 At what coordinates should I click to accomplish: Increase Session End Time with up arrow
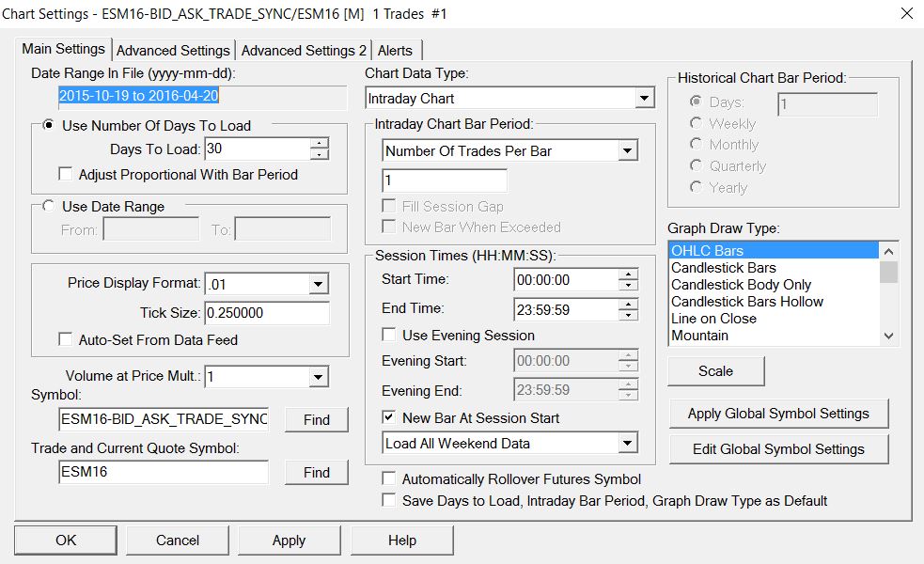point(628,303)
